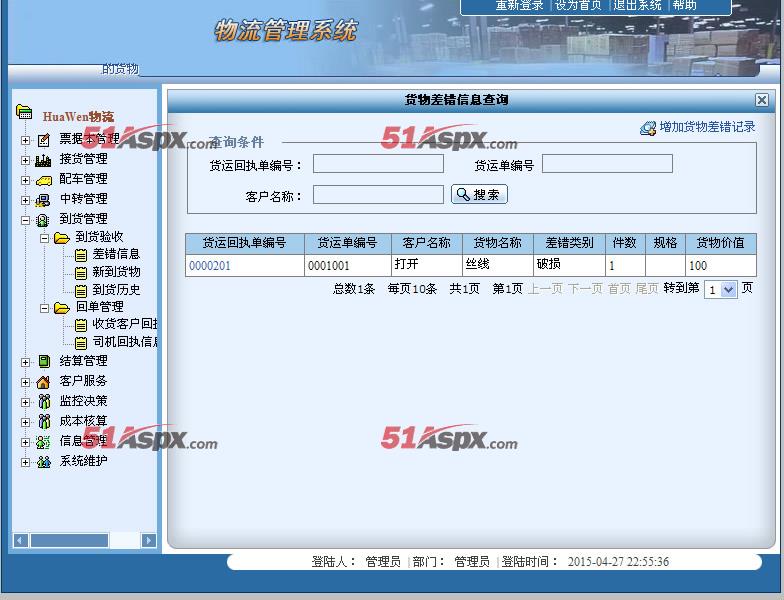Click the 到货历史 document icon
This screenshot has width=784, height=600.
(80, 290)
